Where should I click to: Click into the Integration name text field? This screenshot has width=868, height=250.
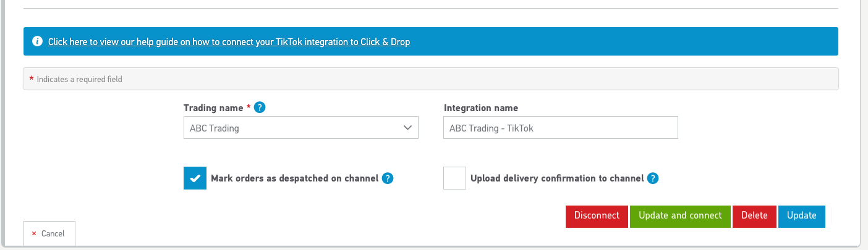click(560, 128)
